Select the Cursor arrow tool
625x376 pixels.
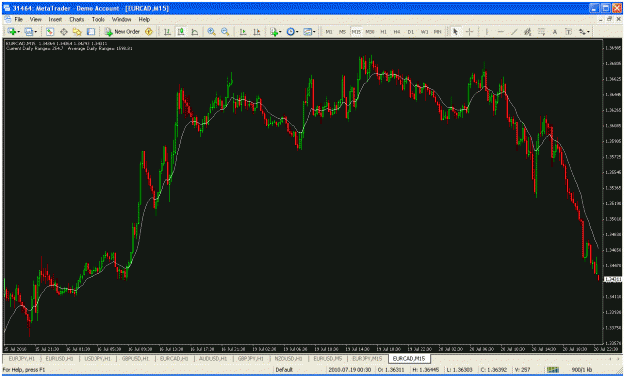coord(455,31)
